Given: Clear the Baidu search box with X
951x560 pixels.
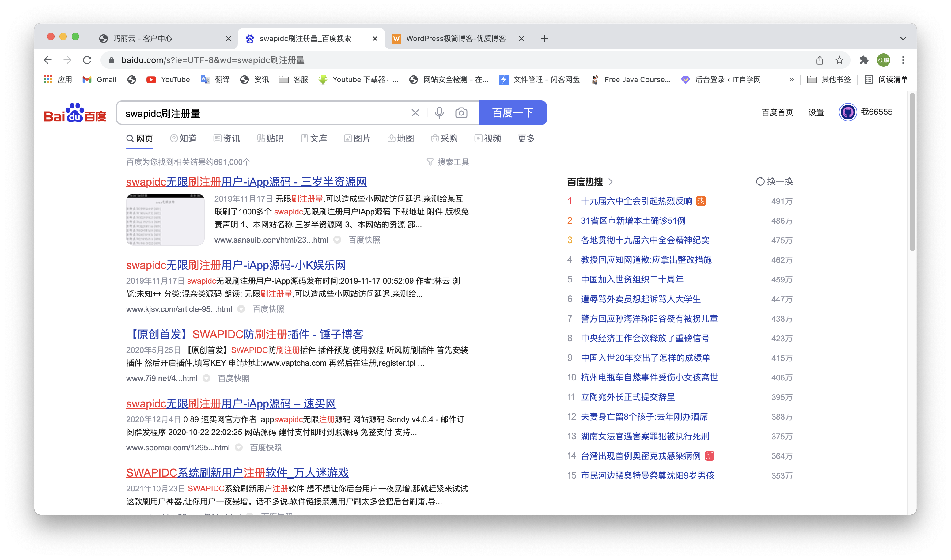Looking at the screenshot, I should (415, 113).
